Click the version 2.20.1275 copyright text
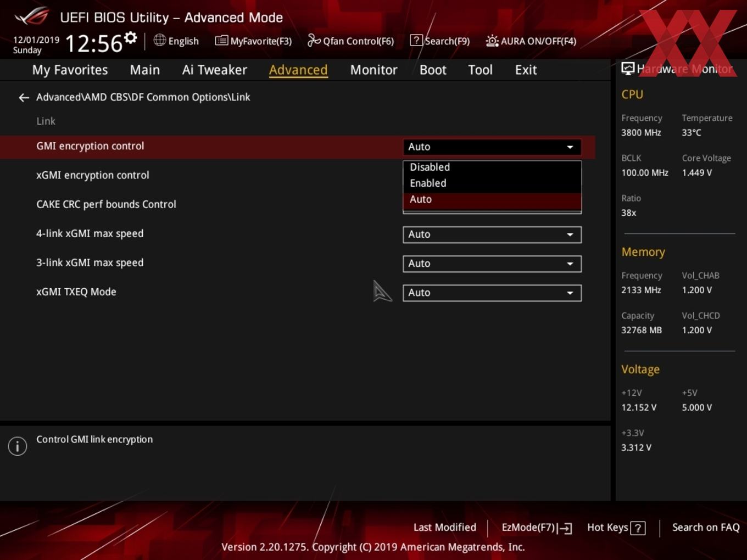 click(373, 547)
